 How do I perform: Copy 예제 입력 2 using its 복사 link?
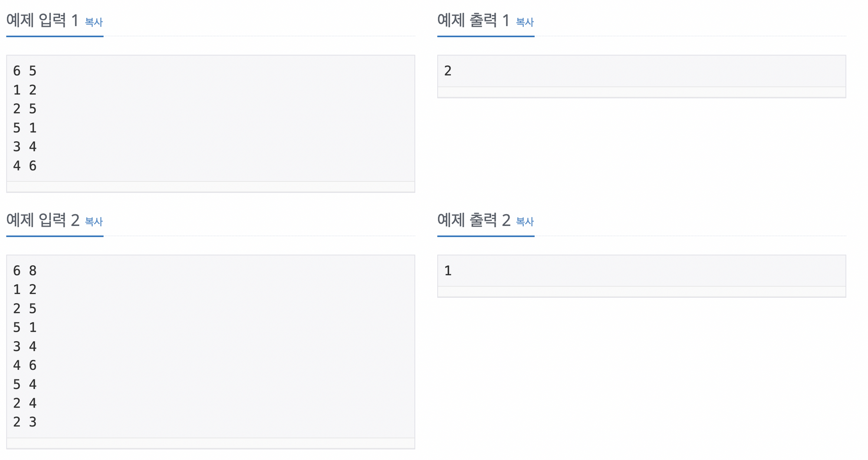(x=94, y=222)
